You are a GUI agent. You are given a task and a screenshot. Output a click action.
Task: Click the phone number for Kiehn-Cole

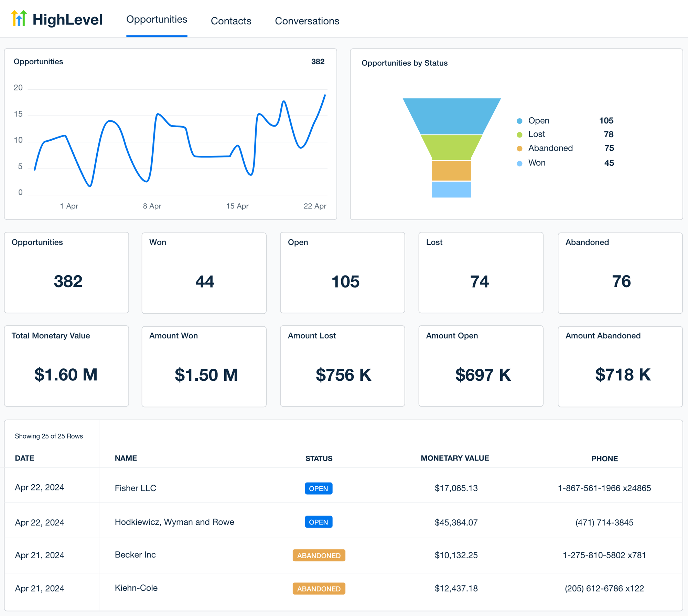[x=604, y=588]
